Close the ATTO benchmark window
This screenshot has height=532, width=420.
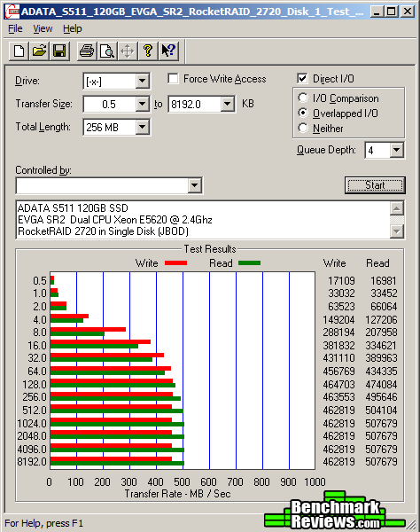pos(407,12)
